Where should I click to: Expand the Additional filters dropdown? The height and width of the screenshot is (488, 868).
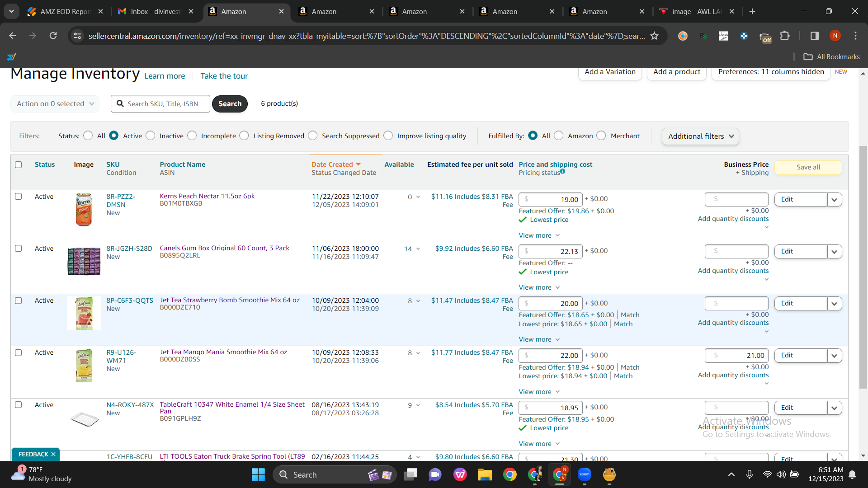(700, 136)
